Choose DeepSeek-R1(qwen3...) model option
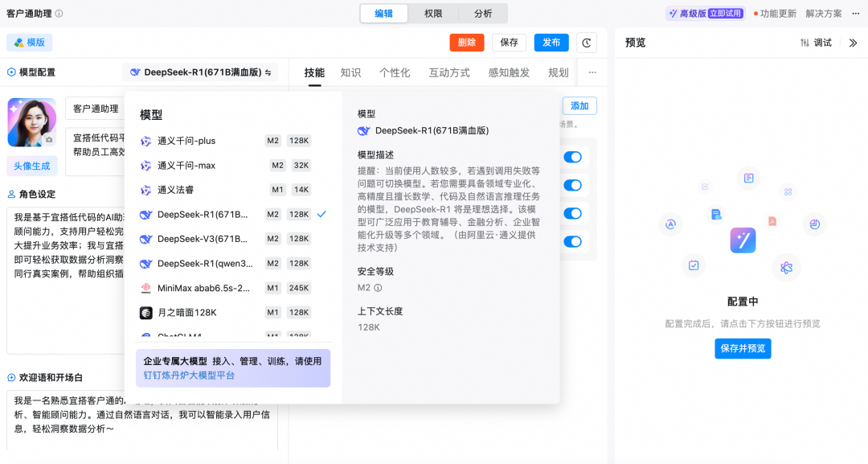The image size is (868, 464). point(233,264)
